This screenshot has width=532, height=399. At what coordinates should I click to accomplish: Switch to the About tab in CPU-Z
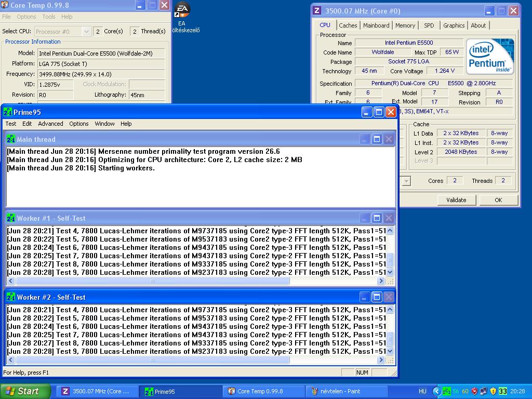(x=478, y=25)
